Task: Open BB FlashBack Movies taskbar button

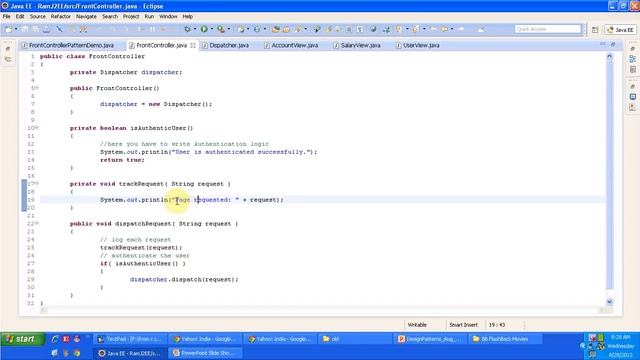Action: (x=504, y=339)
